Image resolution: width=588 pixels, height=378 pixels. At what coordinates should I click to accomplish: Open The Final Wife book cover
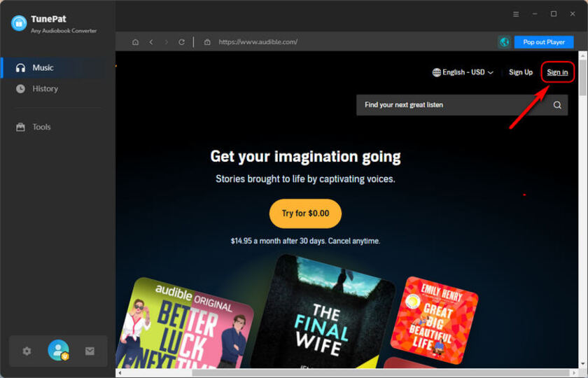click(323, 312)
